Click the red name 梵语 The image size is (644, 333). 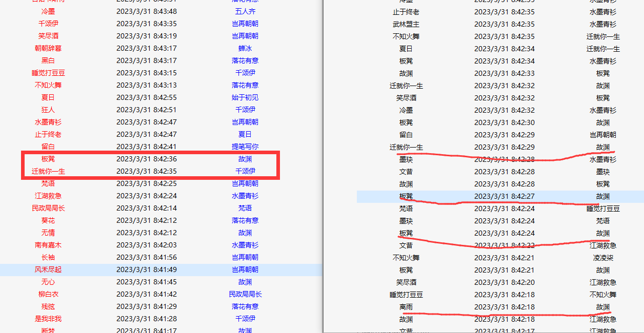pyautogui.click(x=48, y=183)
